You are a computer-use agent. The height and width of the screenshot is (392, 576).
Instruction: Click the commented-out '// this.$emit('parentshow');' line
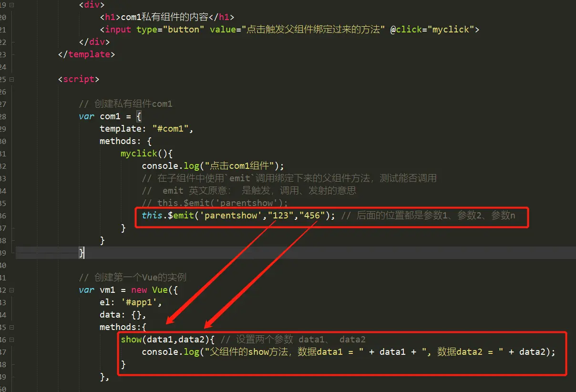215,203
